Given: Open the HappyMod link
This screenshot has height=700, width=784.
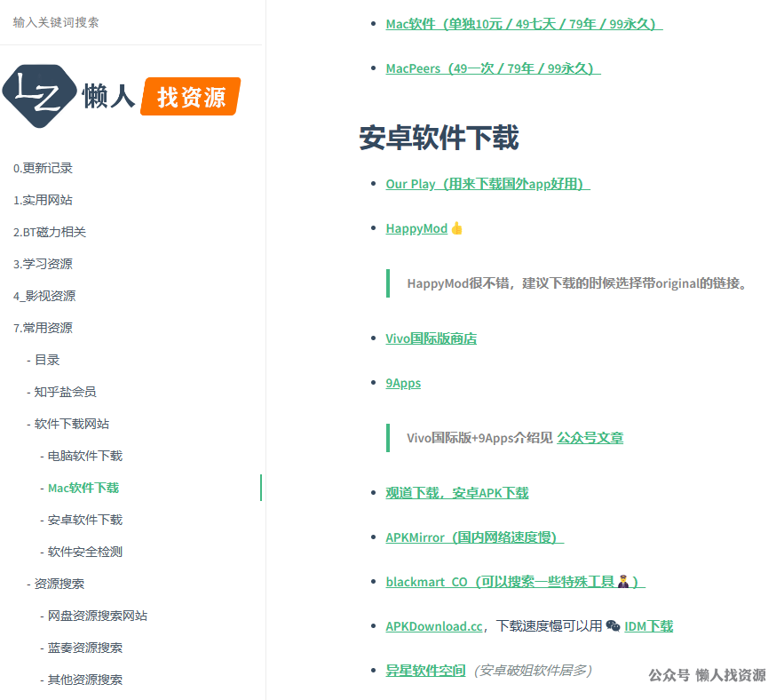Looking at the screenshot, I should [x=416, y=228].
